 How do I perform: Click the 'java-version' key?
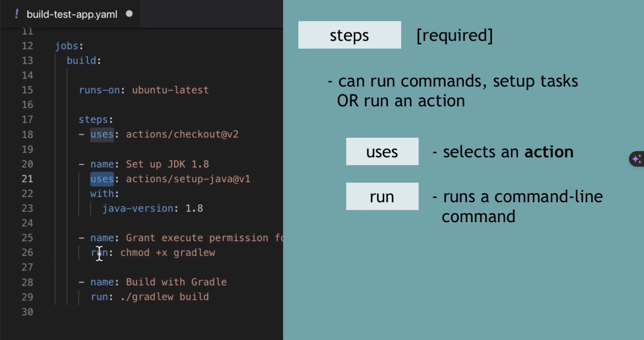pos(138,208)
